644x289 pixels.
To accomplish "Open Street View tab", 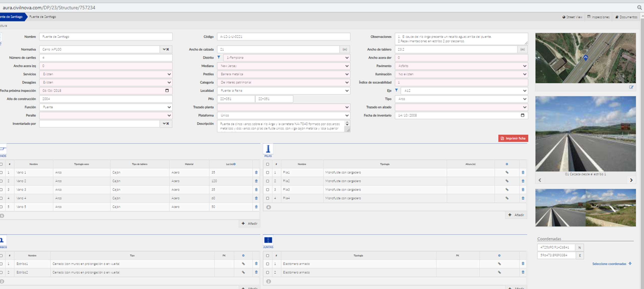I will (x=572, y=17).
